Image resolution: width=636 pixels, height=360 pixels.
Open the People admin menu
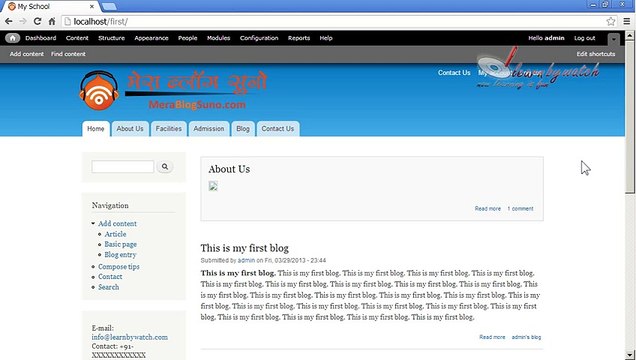187,38
